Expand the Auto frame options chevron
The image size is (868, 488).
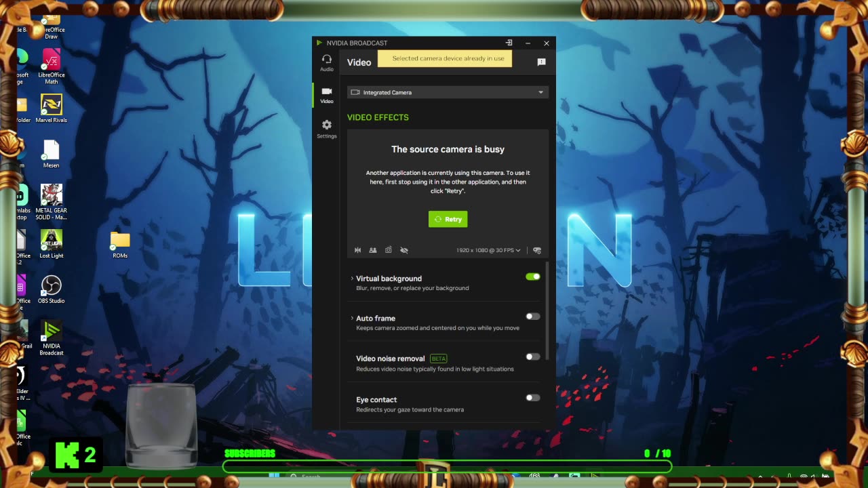(x=352, y=318)
